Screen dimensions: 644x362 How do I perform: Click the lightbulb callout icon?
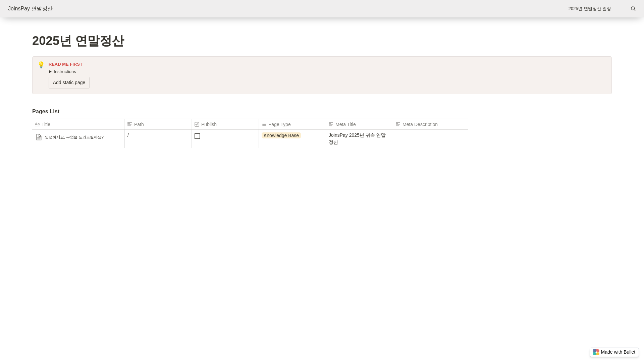(x=41, y=65)
